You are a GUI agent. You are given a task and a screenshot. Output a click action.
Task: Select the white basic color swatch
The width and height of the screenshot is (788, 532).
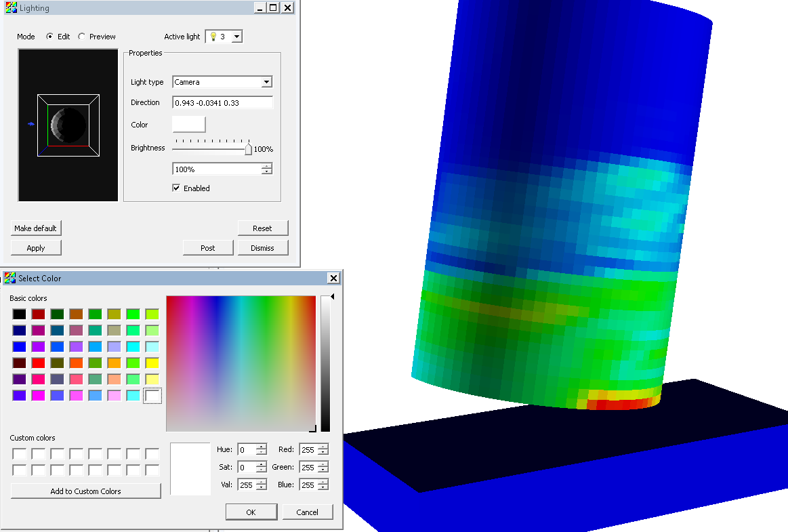point(152,396)
